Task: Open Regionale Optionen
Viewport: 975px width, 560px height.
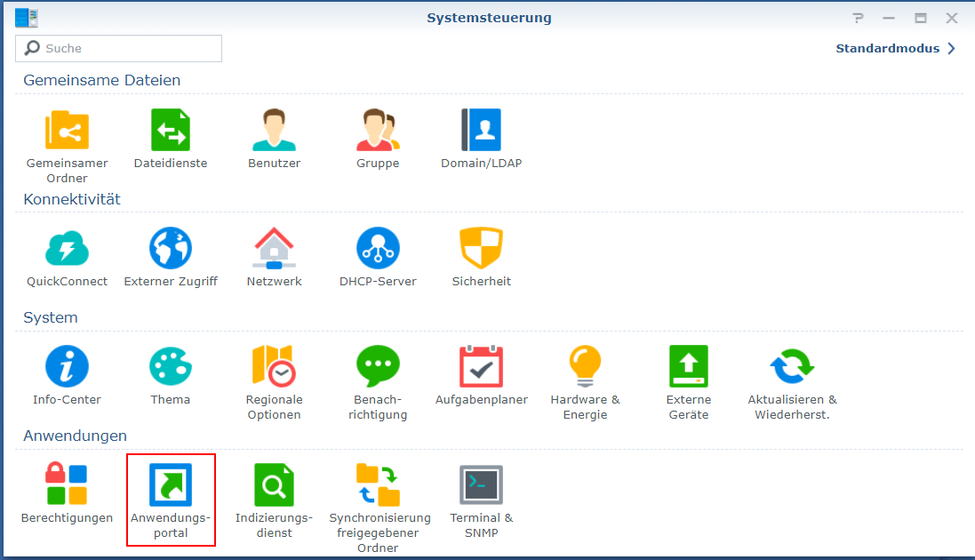Action: pyautogui.click(x=274, y=366)
